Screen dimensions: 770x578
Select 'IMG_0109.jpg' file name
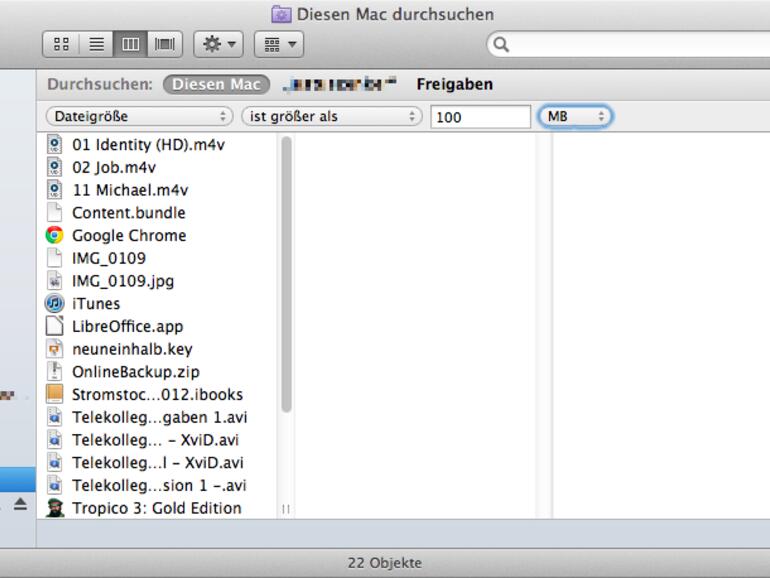123,281
